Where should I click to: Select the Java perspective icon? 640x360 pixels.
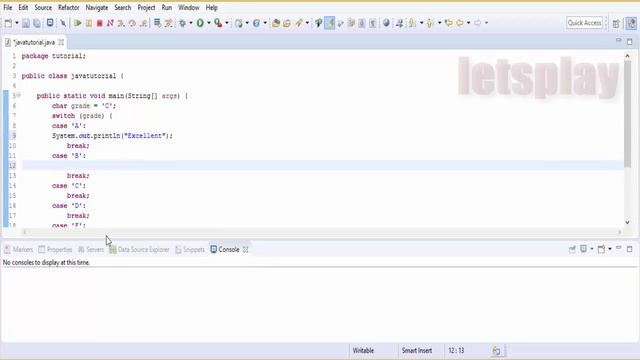[631, 23]
